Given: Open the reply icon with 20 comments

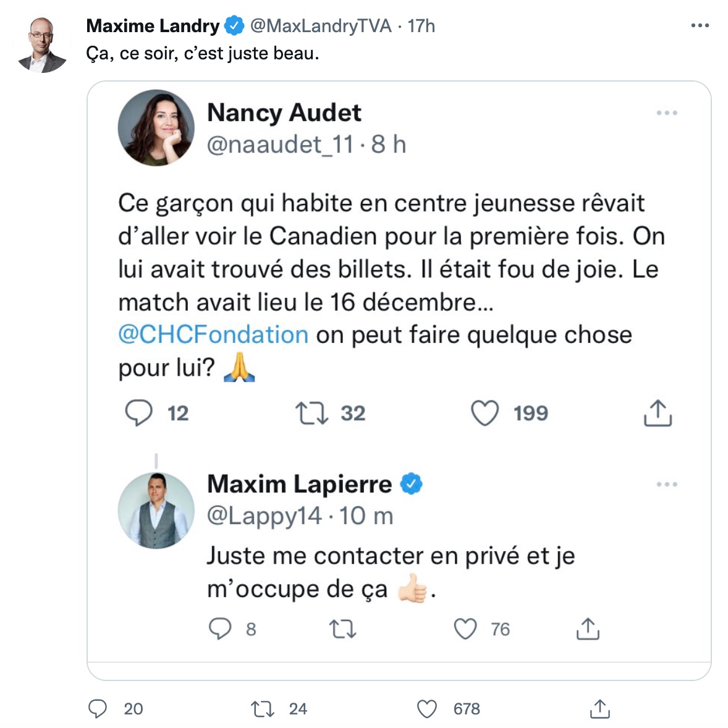Looking at the screenshot, I should tap(98, 709).
